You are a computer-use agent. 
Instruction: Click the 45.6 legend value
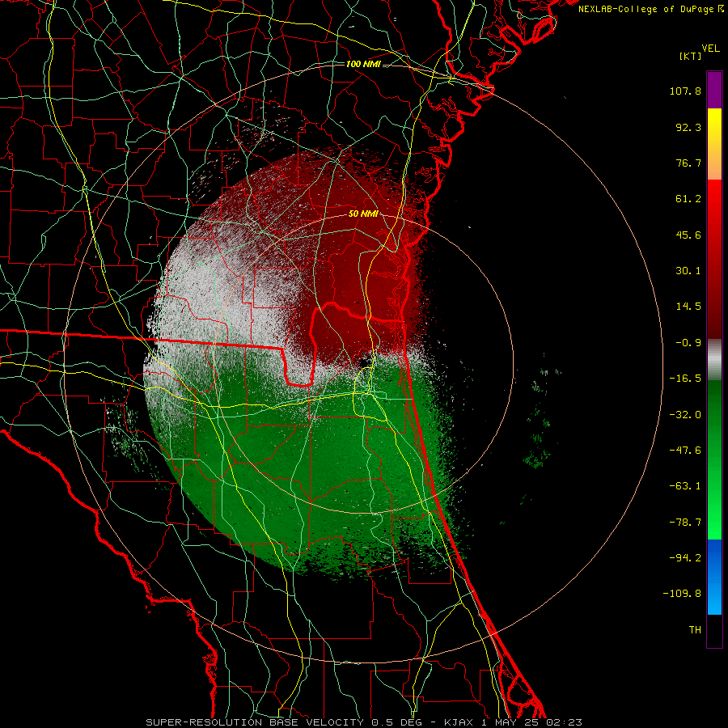[x=688, y=235]
